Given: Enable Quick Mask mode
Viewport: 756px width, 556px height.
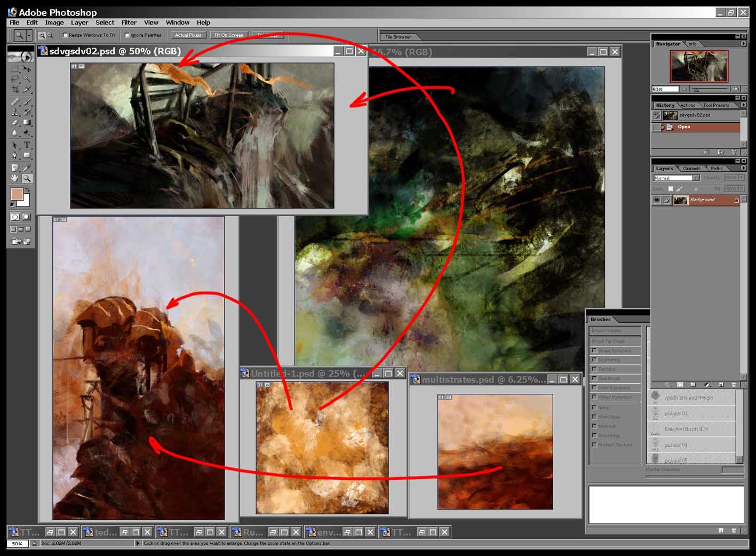Looking at the screenshot, I should [26, 217].
